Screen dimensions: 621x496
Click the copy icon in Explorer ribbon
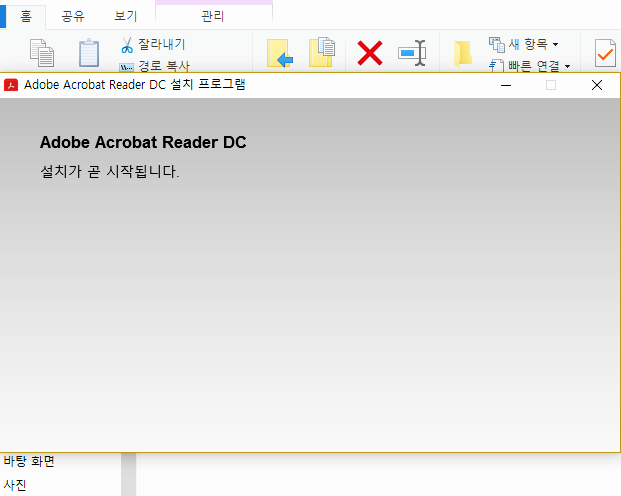42,53
